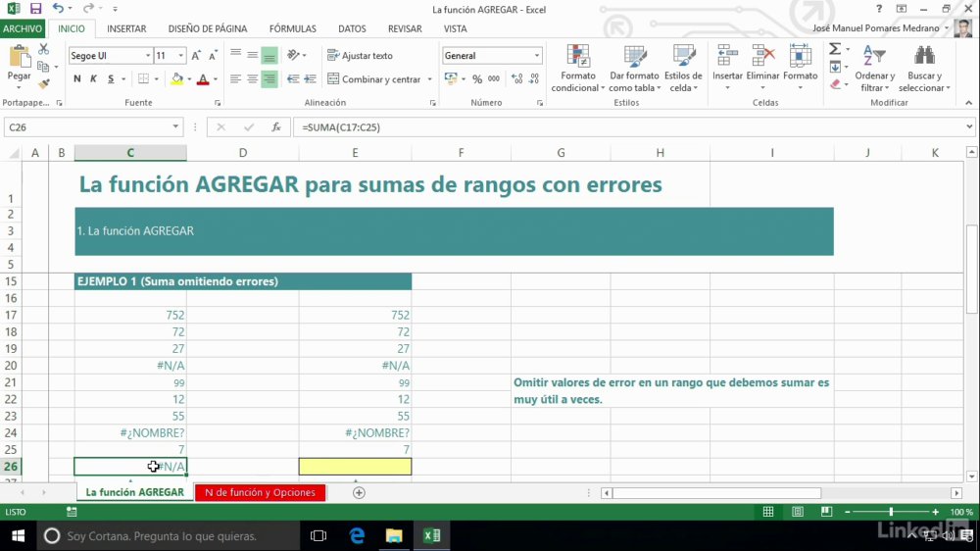Click the Autosuma sigma icon
The image size is (980, 551).
coord(835,49)
